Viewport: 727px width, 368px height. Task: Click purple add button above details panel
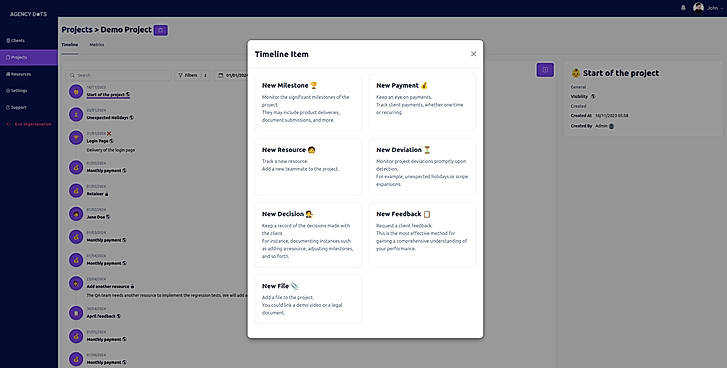click(x=545, y=70)
